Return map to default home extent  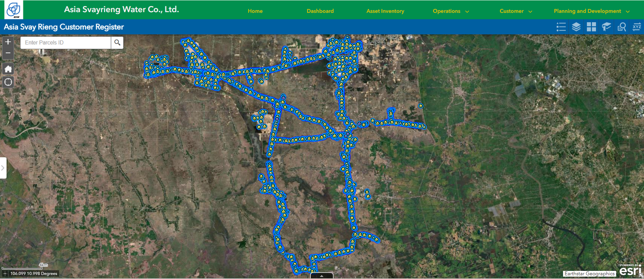[8, 69]
